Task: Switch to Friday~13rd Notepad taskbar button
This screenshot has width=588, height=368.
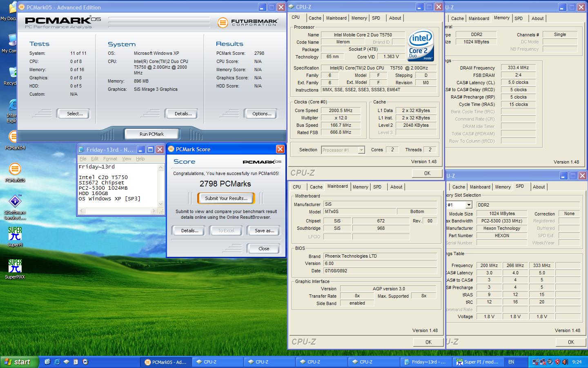Action: point(425,362)
